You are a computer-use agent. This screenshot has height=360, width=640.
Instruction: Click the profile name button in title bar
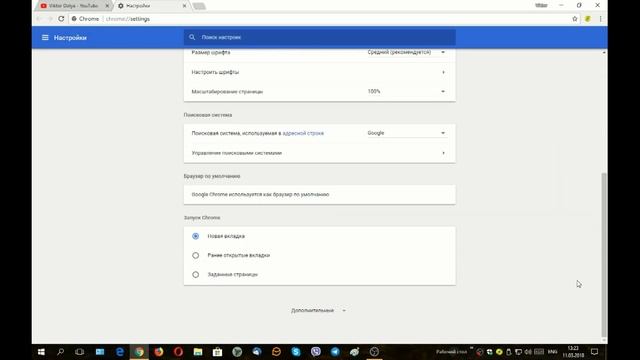(x=541, y=5)
